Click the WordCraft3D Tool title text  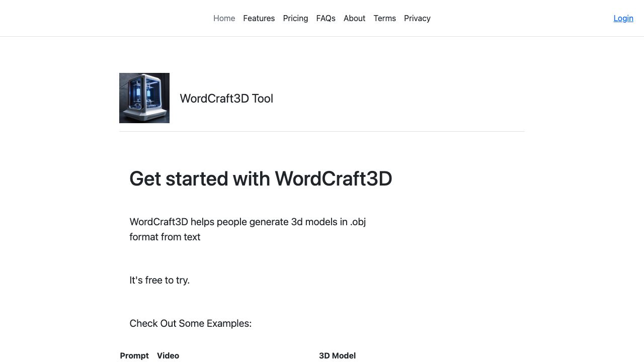[226, 99]
